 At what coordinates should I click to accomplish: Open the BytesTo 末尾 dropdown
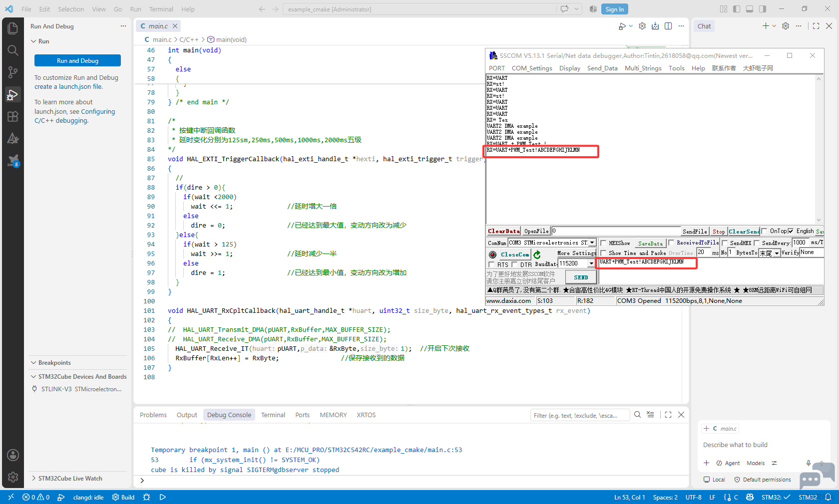tap(777, 253)
